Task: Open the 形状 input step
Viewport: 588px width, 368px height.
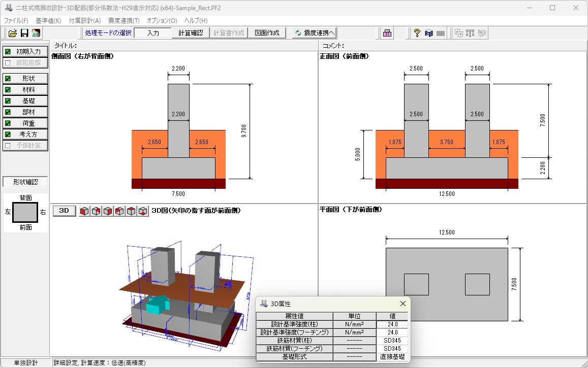Action: pos(25,78)
